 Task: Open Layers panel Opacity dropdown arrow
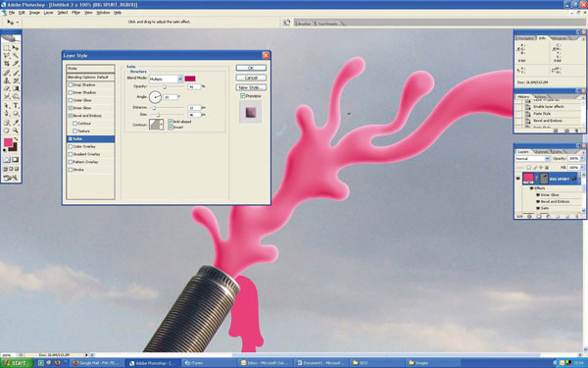click(582, 159)
